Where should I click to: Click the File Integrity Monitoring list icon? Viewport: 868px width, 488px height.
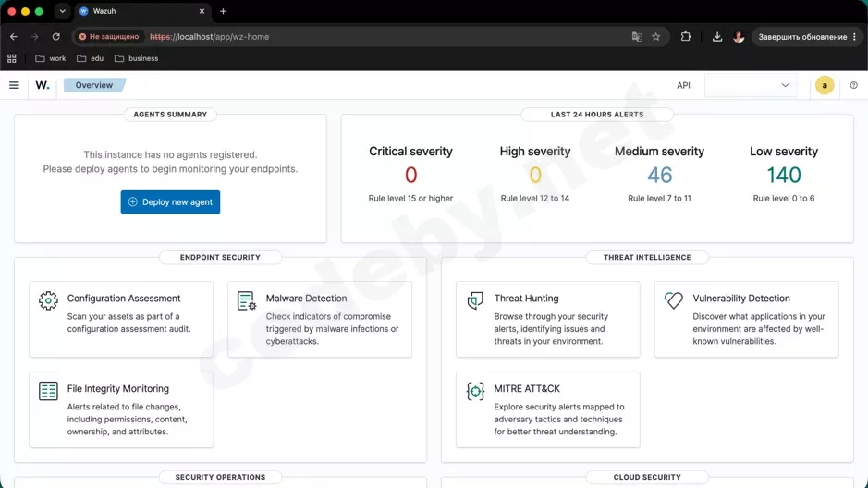(48, 391)
